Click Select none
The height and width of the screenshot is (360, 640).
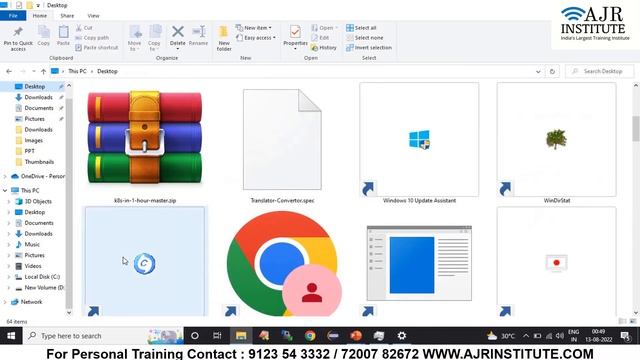click(x=364, y=38)
